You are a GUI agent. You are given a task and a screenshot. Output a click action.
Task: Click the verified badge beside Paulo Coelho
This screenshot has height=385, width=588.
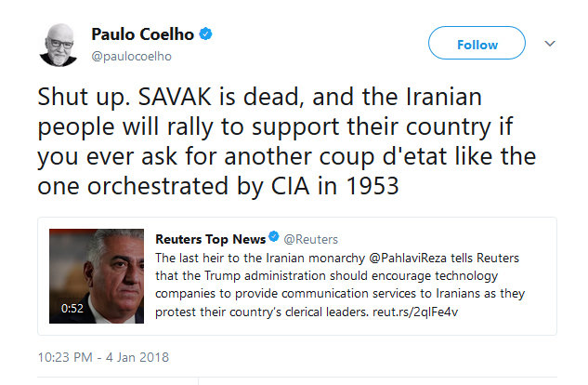(206, 34)
